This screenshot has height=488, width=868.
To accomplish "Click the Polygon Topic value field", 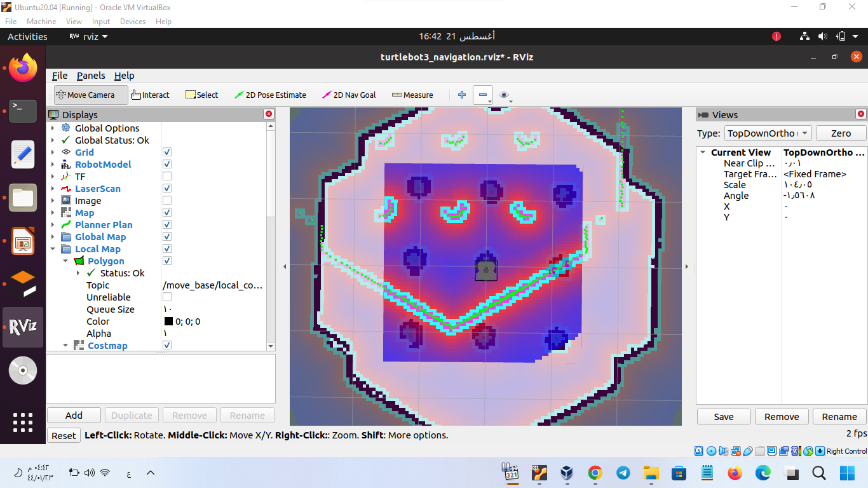I will (213, 285).
